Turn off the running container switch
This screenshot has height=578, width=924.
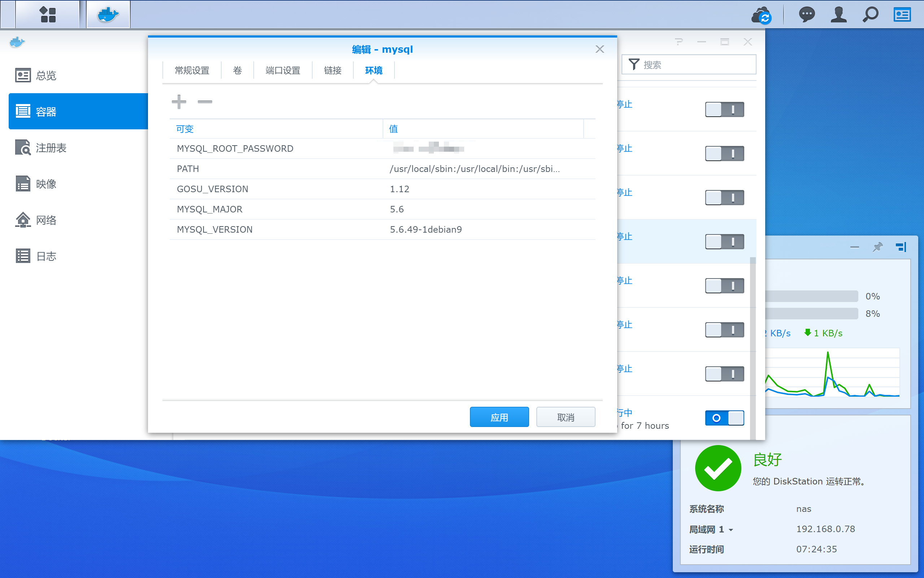[724, 418]
